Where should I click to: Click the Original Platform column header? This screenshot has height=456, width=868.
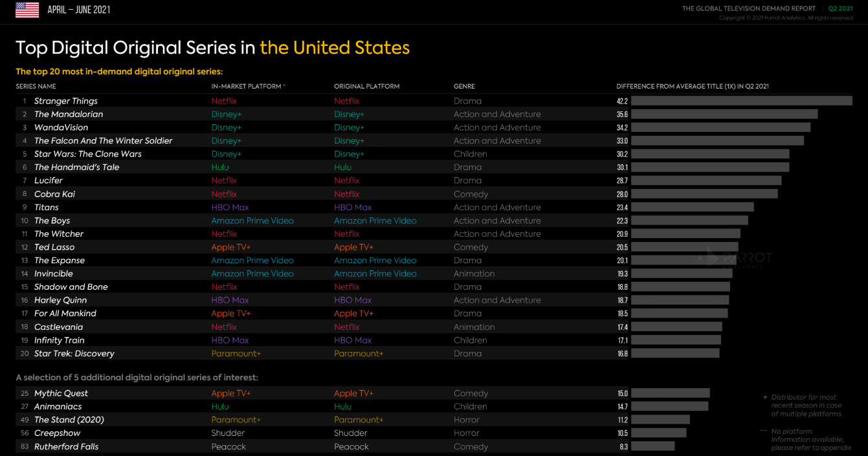(366, 86)
